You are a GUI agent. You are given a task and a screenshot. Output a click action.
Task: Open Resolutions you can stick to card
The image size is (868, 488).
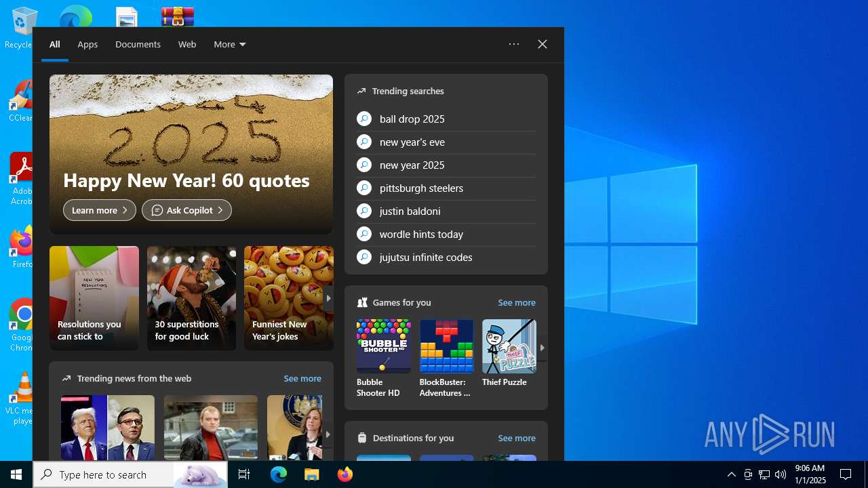(94, 298)
